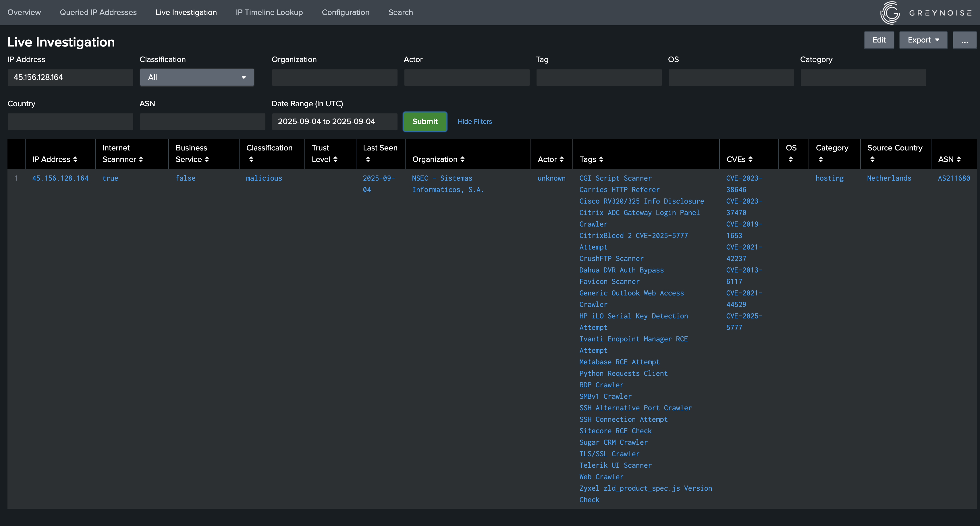
Task: Click the Category filter field
Action: (863, 77)
